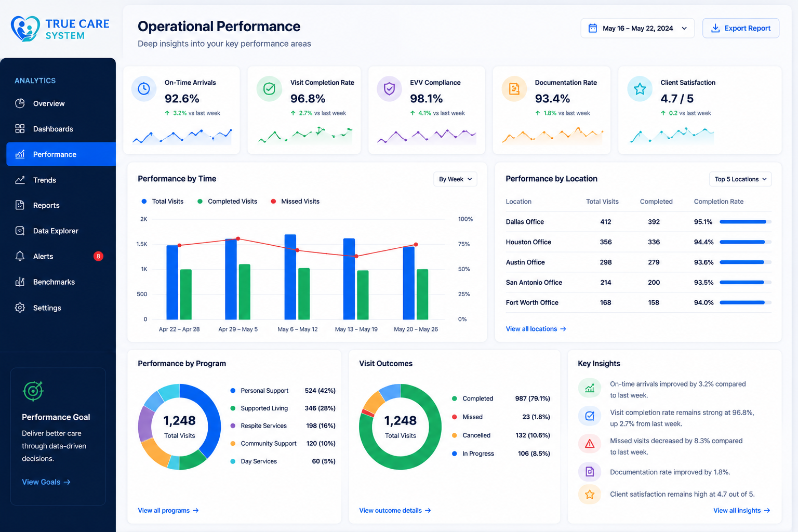798x532 pixels.
Task: Click the Client Satisfaction star icon
Action: [x=640, y=89]
